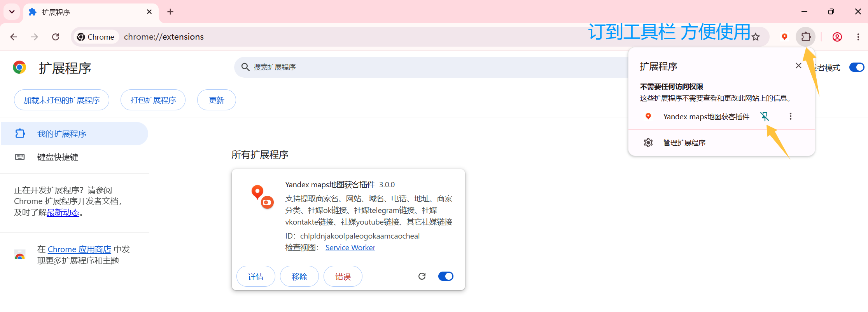This screenshot has height=312, width=868.
Task: Minimize the Chrome window
Action: pyautogui.click(x=805, y=12)
